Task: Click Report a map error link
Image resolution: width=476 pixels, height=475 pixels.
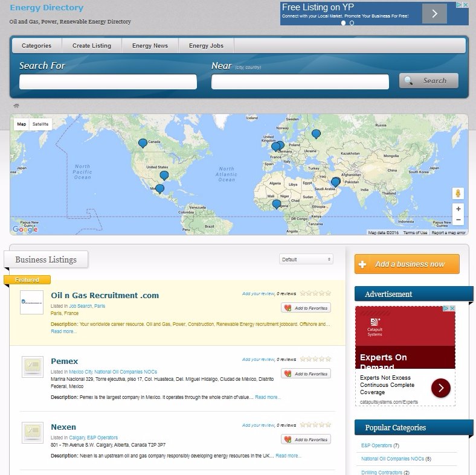Action: click(x=448, y=232)
